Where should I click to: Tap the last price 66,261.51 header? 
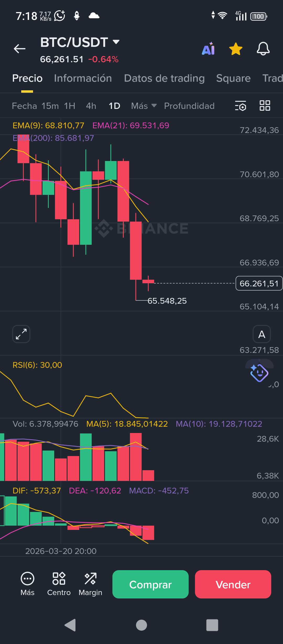pyautogui.click(x=62, y=59)
